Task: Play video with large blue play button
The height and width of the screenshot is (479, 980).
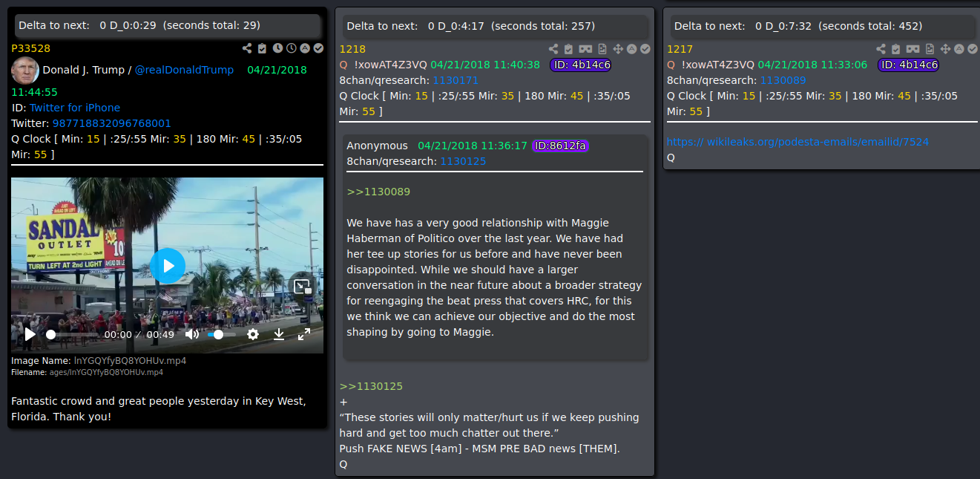Action: (x=168, y=265)
